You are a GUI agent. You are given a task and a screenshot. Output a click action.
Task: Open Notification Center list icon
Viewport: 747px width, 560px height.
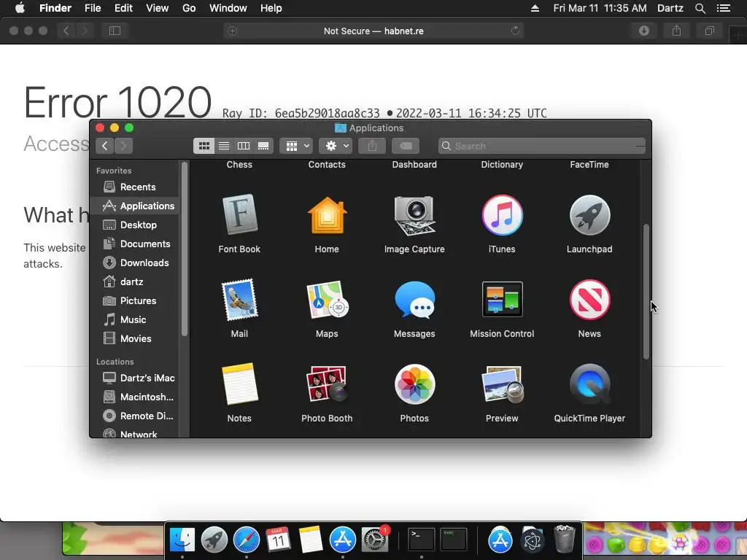723,8
